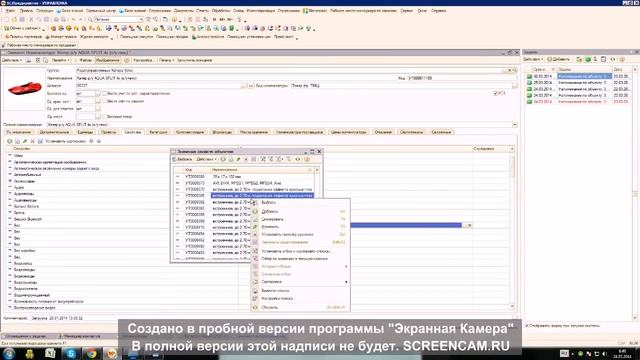Open the Печать dropdown menu
This screenshot has height=360, width=640.
(167, 60)
